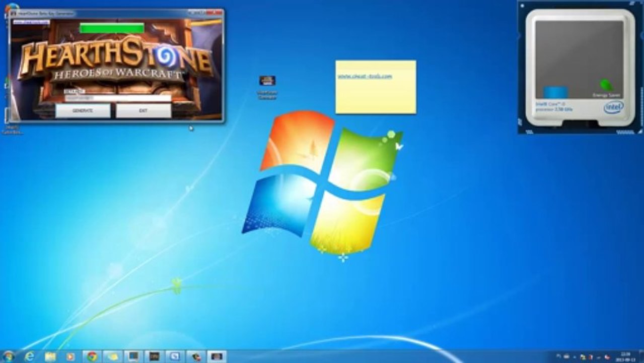Click the GENERATE button in the key generator
This screenshot has height=363, width=644.
click(83, 110)
